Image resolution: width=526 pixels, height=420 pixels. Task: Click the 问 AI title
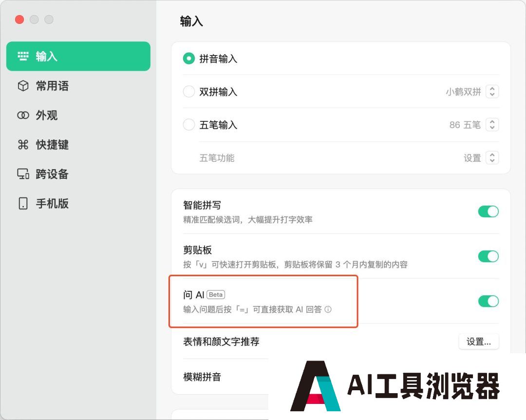point(193,295)
